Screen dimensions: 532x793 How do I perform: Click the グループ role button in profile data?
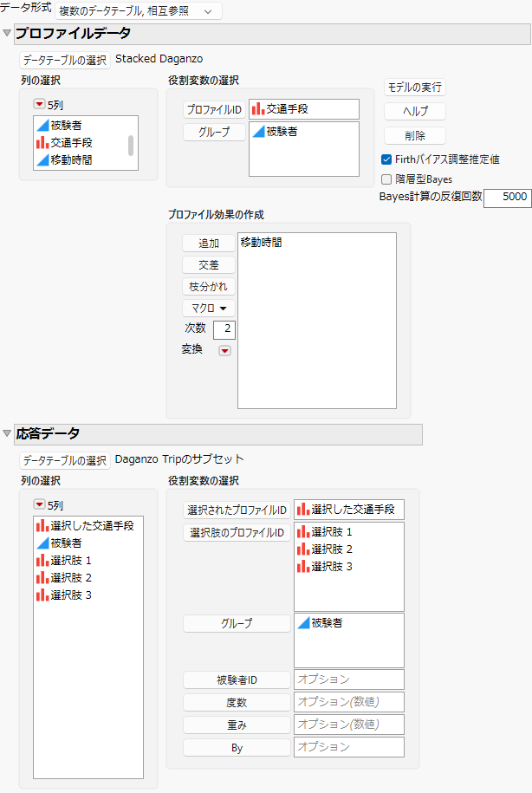pyautogui.click(x=214, y=132)
